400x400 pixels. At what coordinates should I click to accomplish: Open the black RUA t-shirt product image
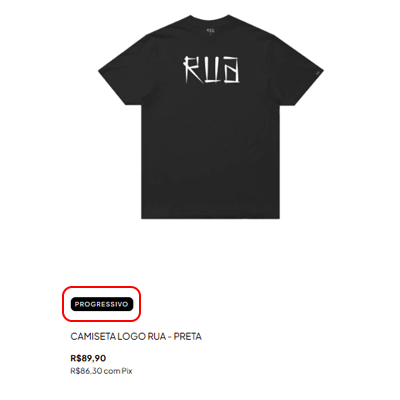pos(211,117)
